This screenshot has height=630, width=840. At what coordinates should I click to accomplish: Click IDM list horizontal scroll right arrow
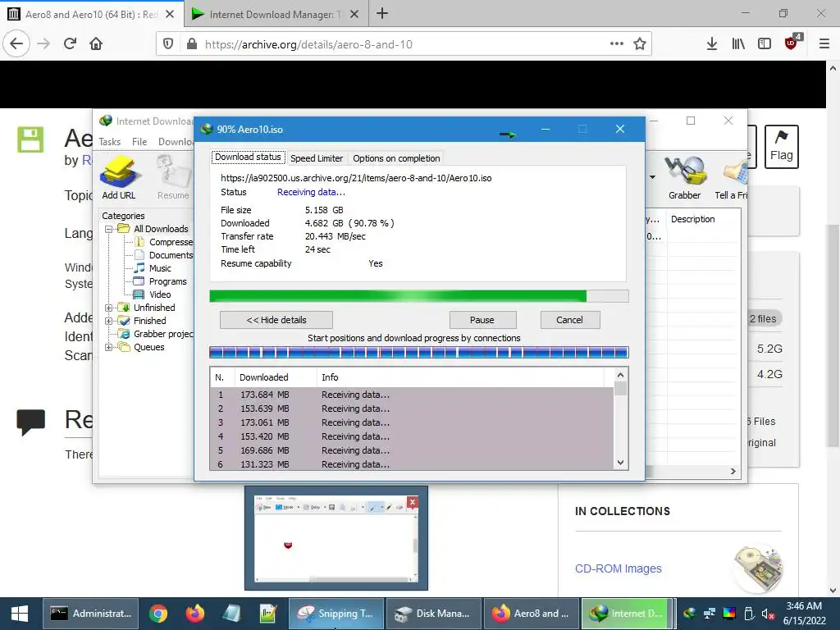733,472
